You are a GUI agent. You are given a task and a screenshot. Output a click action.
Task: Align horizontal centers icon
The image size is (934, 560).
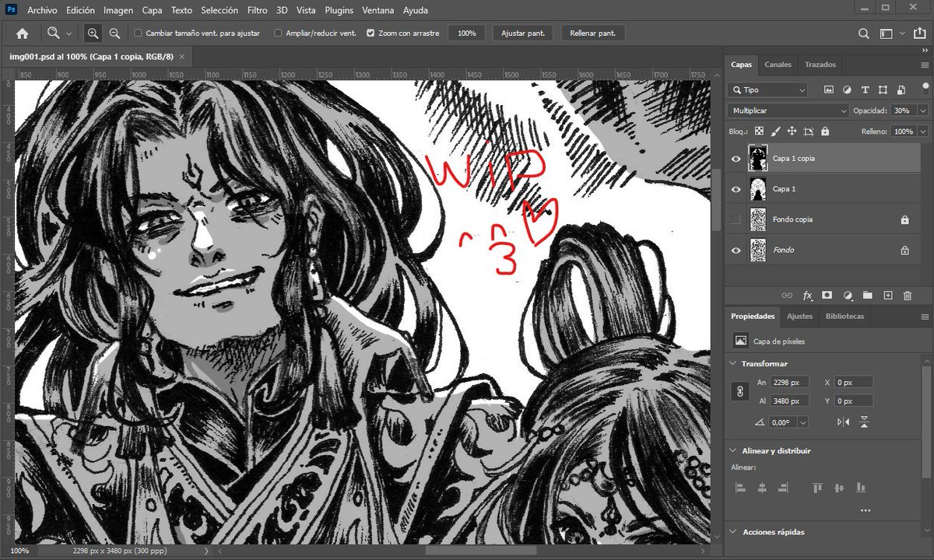click(762, 488)
